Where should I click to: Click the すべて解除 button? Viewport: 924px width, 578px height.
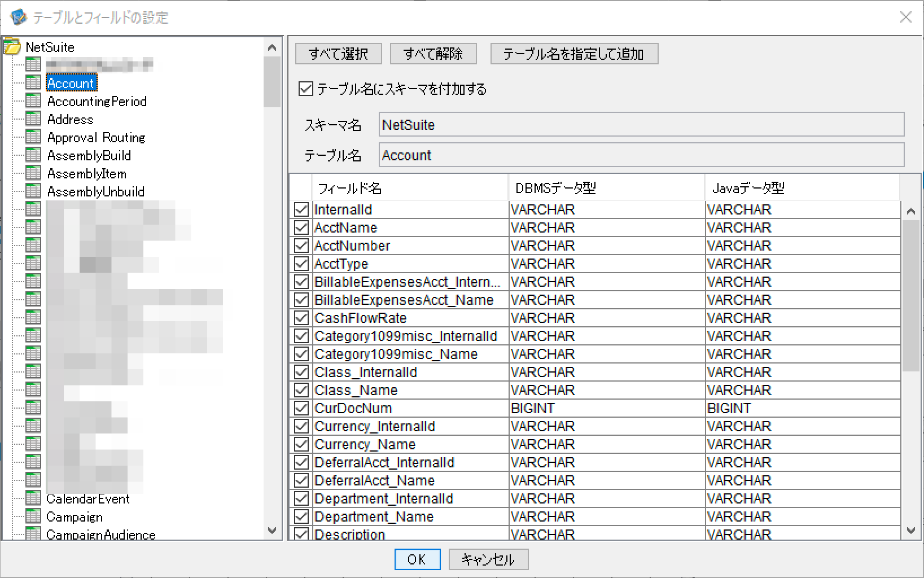coord(433,54)
